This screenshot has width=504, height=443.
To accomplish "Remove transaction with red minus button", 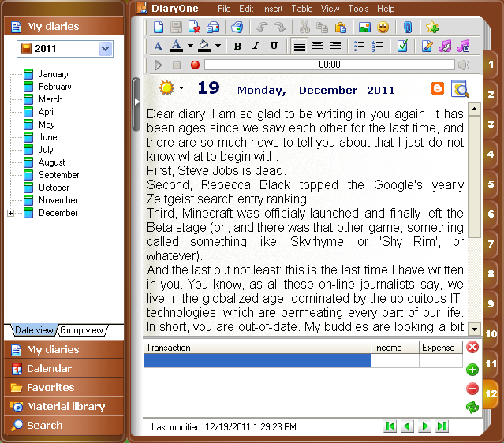I will click(x=472, y=389).
